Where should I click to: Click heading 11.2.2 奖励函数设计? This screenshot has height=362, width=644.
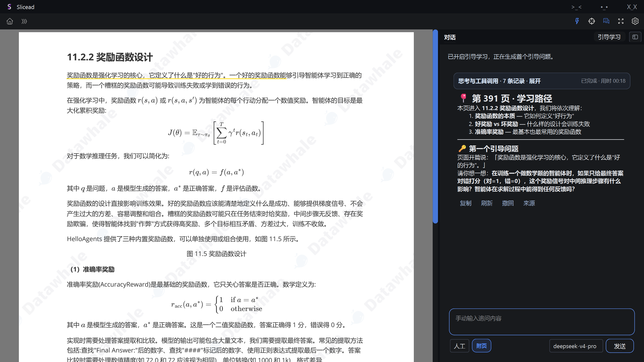click(110, 57)
